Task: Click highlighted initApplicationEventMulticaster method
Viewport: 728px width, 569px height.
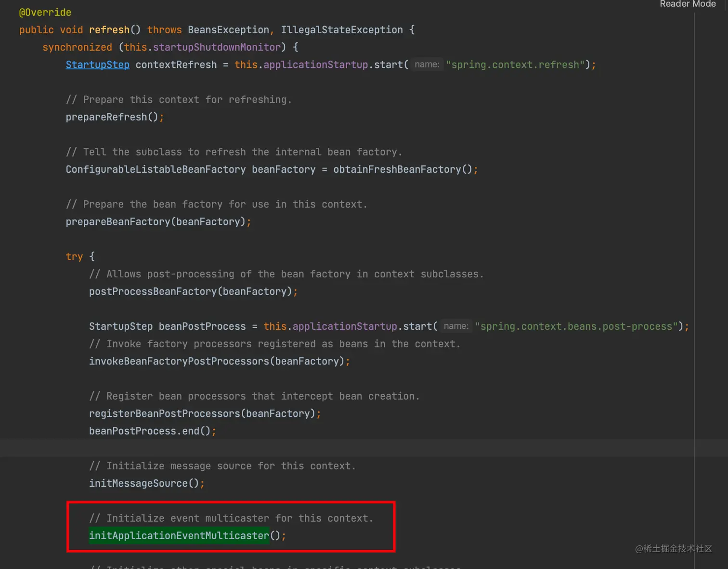Action: 179,536
